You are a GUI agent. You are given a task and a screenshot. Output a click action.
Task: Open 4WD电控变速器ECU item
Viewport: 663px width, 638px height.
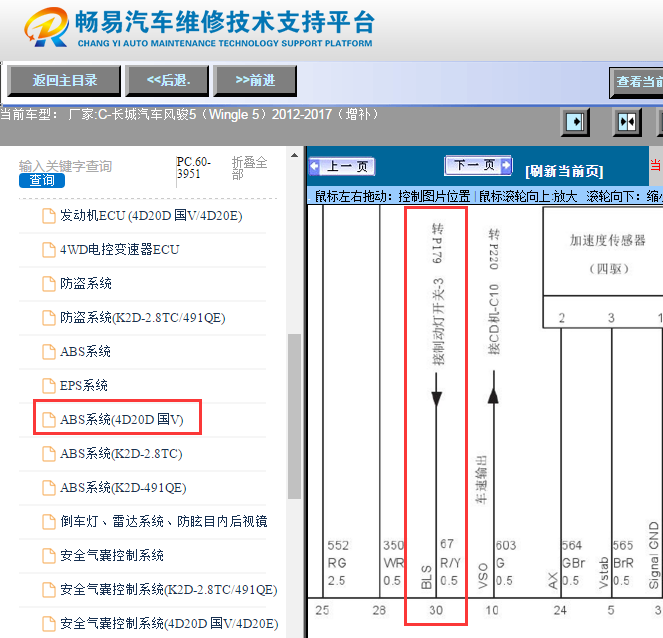coord(120,249)
